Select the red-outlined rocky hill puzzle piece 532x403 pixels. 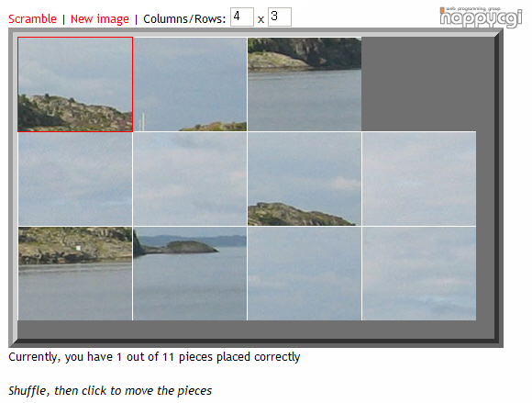75,84
